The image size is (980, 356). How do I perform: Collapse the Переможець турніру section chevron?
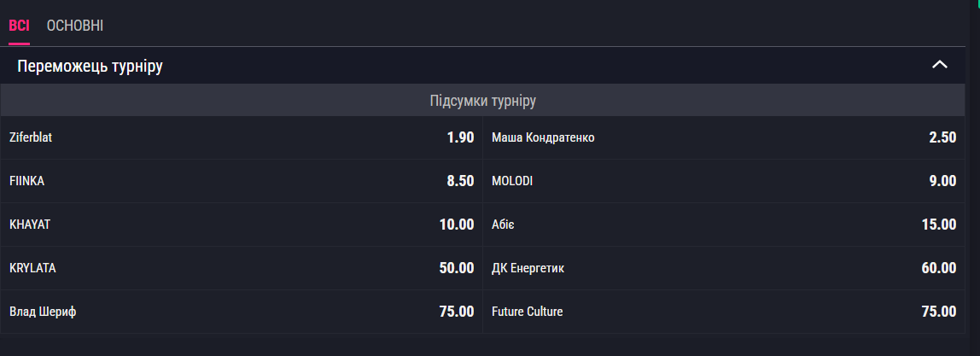(939, 65)
